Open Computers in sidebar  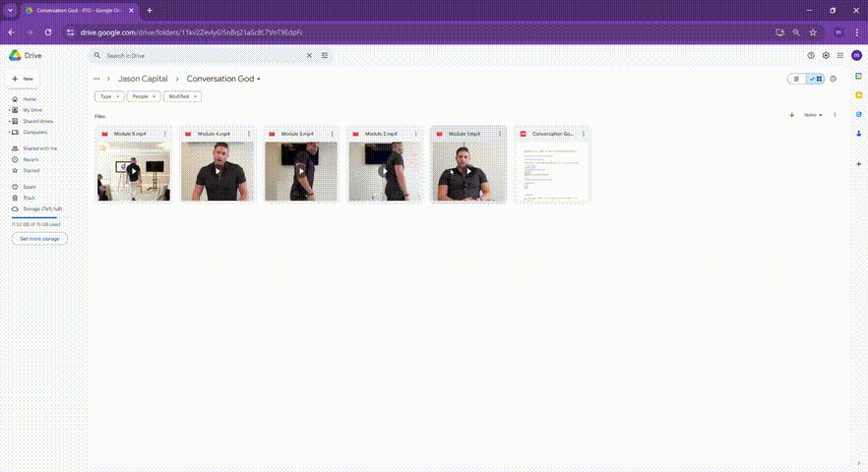click(x=34, y=132)
